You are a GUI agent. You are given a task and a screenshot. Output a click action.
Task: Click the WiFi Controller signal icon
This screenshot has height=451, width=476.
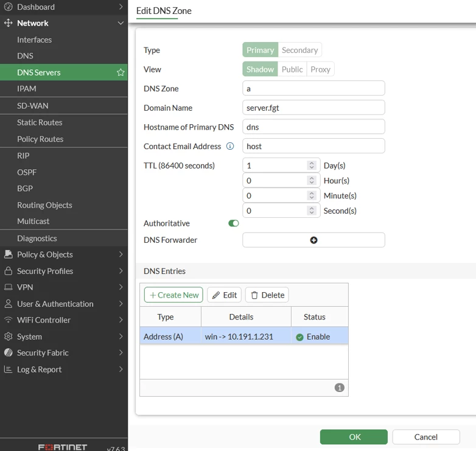point(9,320)
